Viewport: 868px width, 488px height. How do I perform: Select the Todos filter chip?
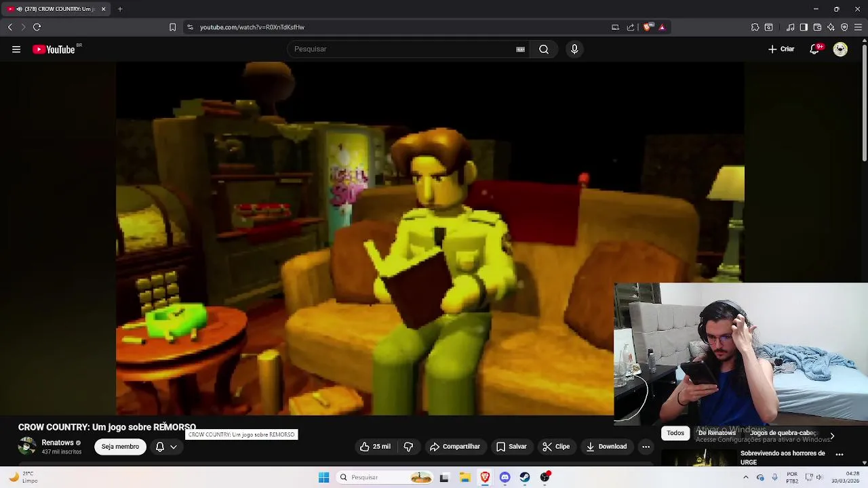pyautogui.click(x=675, y=433)
